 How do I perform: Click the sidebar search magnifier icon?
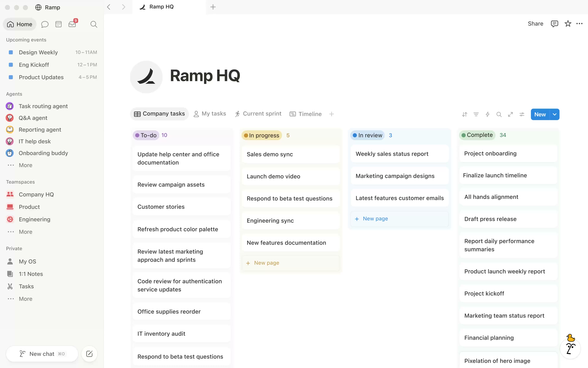tap(94, 24)
